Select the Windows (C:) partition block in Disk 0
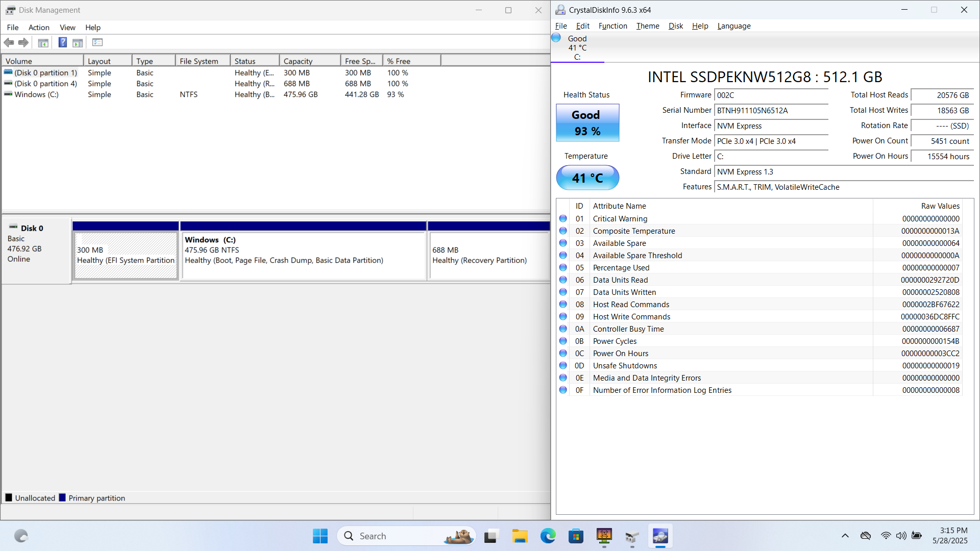The image size is (980, 551). (303, 255)
